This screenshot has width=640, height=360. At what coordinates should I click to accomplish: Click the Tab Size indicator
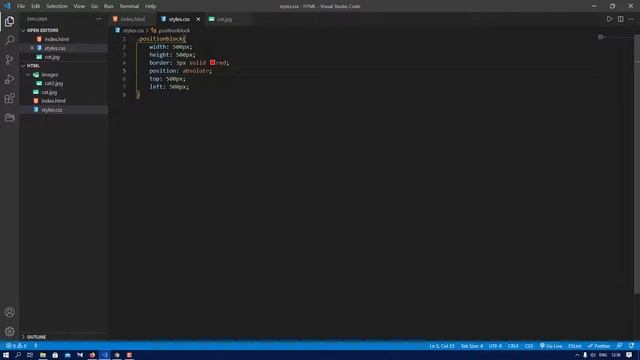pyautogui.click(x=471, y=346)
